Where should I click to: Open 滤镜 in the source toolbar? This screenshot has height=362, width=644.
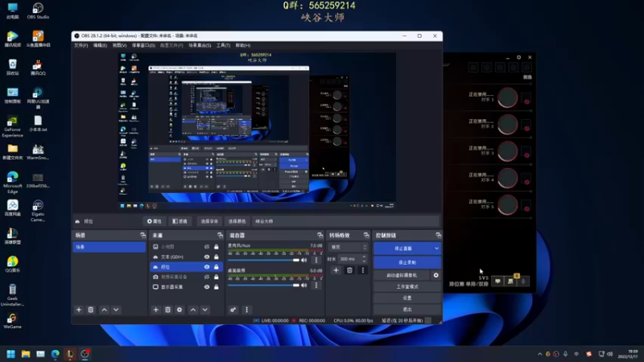click(x=180, y=221)
